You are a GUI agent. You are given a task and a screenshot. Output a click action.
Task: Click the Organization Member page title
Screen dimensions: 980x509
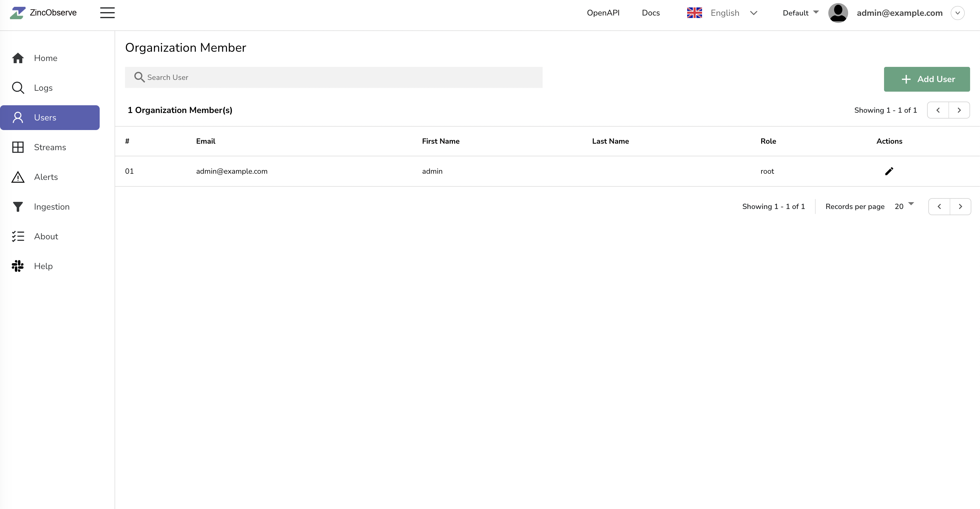tap(186, 48)
